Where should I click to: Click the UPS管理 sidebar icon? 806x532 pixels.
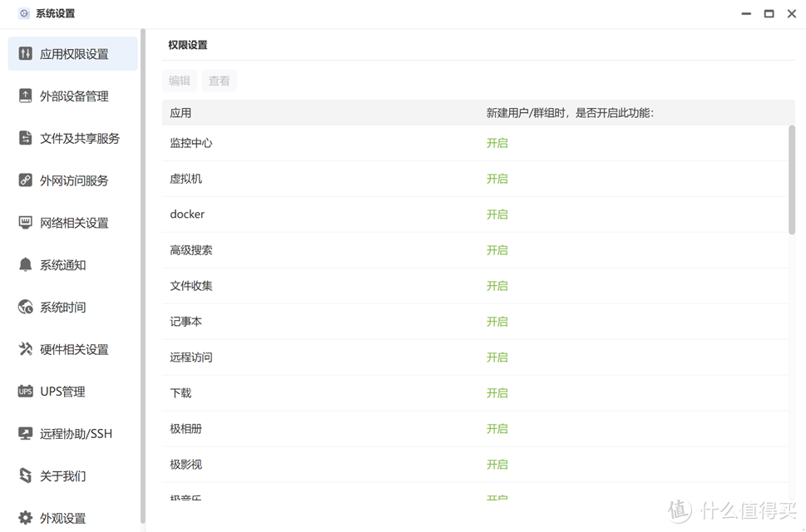tap(25, 391)
